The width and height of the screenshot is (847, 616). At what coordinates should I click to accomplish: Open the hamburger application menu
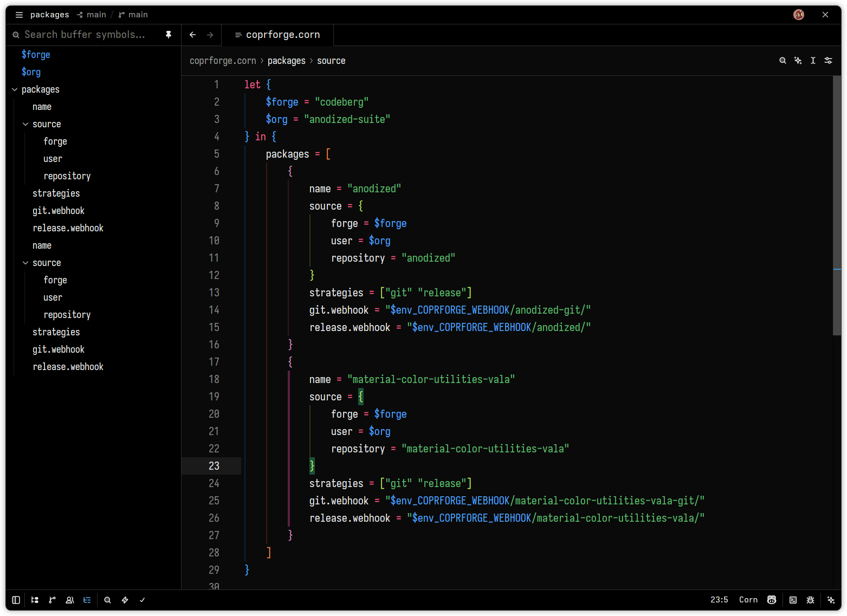(19, 15)
